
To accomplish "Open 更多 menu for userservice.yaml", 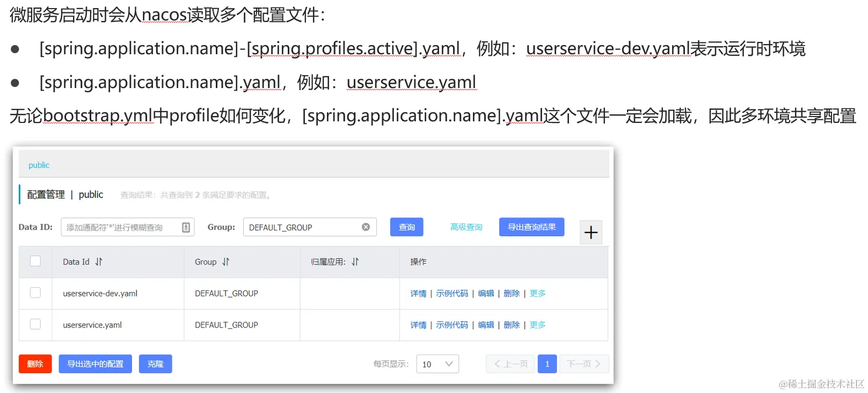I will point(537,325).
